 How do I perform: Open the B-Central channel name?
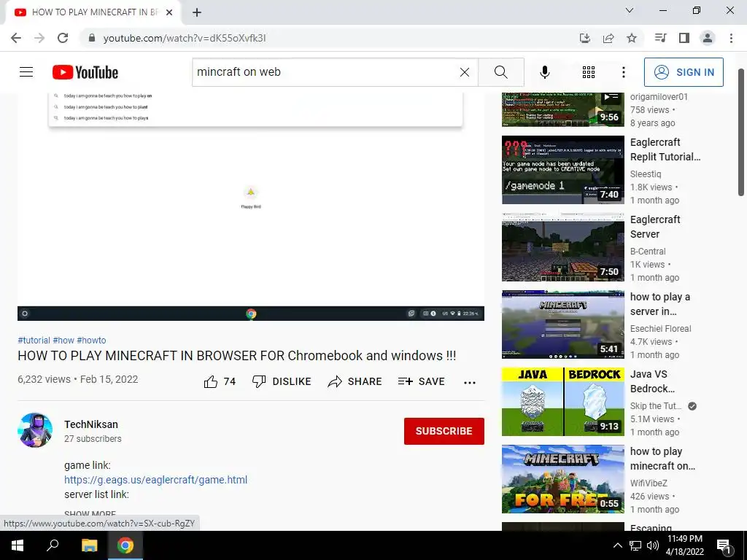click(648, 251)
